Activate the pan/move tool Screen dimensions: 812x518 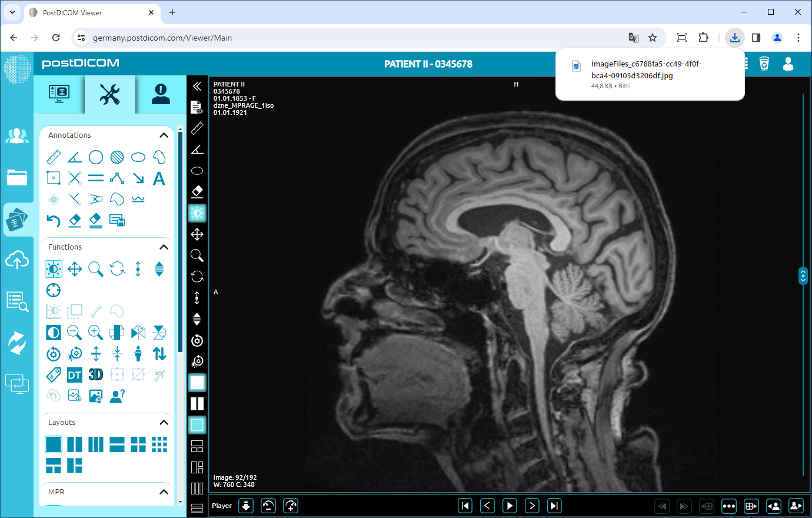pyautogui.click(x=74, y=268)
